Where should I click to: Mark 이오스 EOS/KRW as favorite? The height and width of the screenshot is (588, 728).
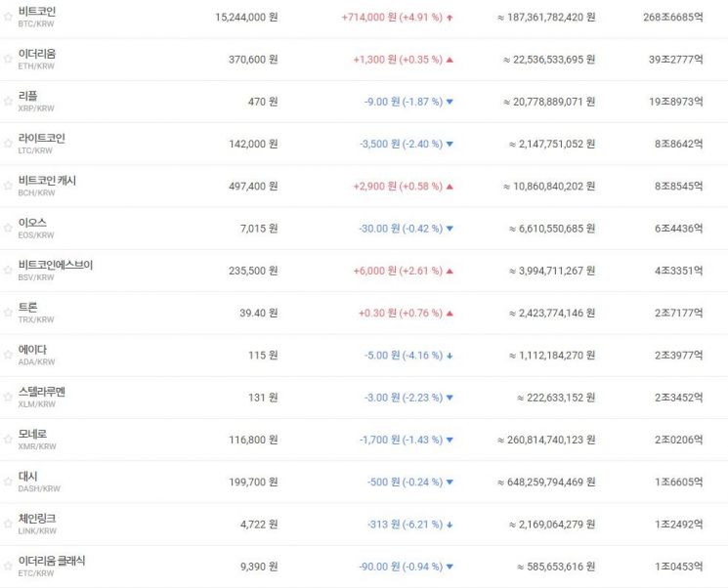click(x=8, y=228)
